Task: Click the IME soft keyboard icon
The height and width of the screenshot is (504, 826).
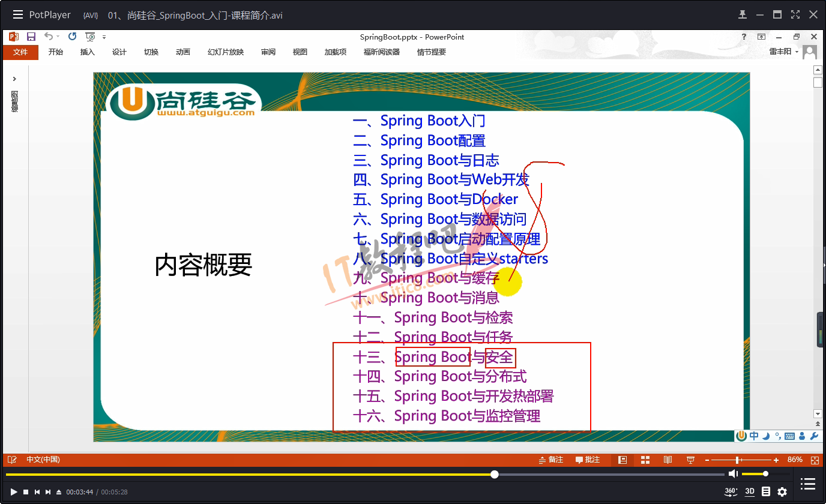Action: (790, 436)
